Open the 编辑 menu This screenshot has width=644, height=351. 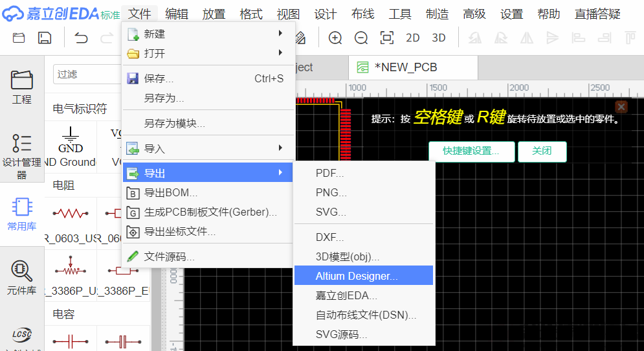click(177, 14)
